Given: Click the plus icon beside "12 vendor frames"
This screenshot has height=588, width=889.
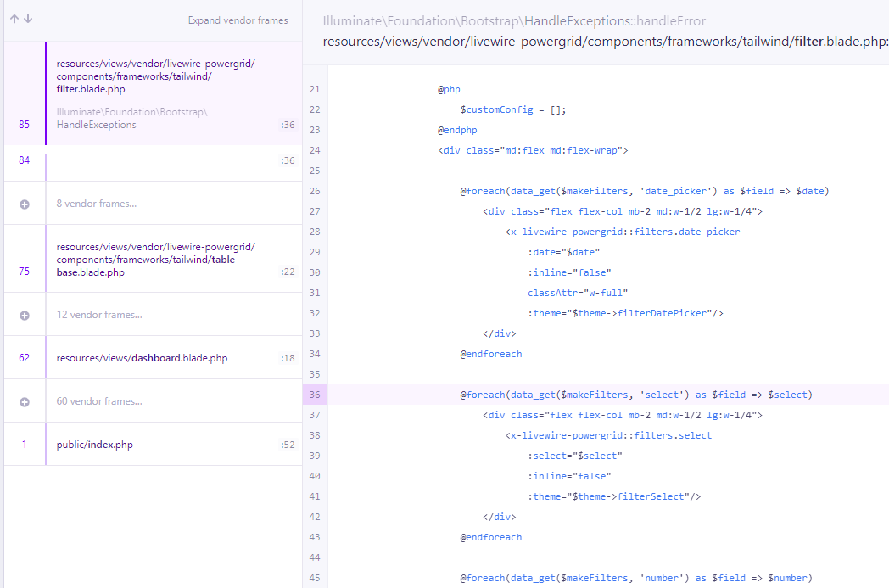Looking at the screenshot, I should tap(24, 314).
